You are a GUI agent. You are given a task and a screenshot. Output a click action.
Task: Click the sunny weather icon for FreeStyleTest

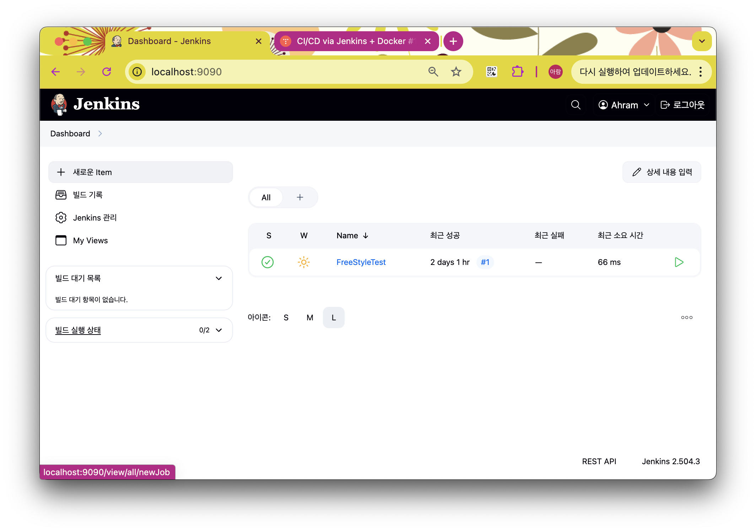[304, 262]
